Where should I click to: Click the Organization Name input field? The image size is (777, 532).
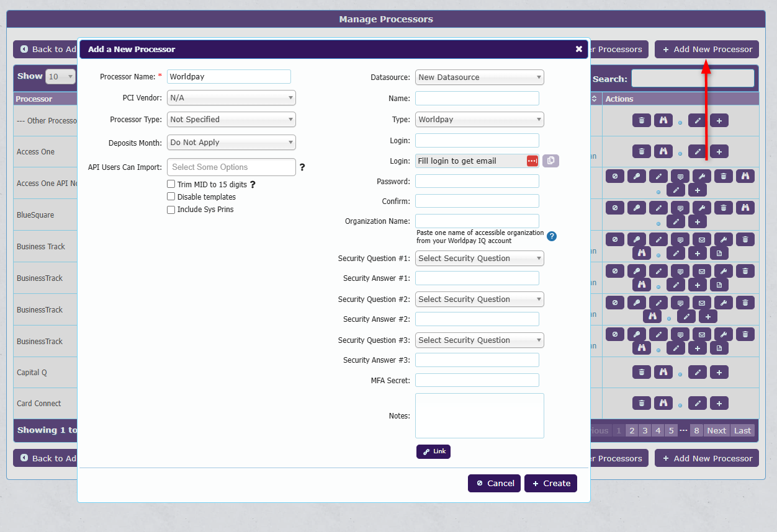[477, 221]
